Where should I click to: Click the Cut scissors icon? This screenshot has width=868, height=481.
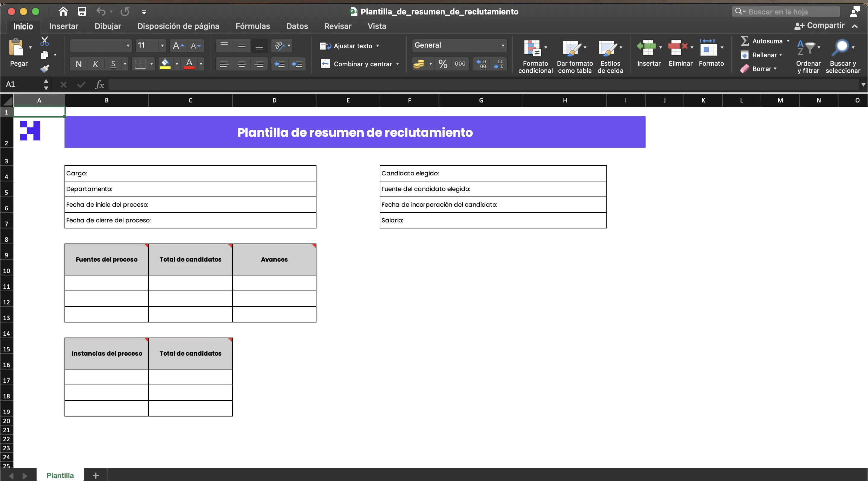pos(45,41)
